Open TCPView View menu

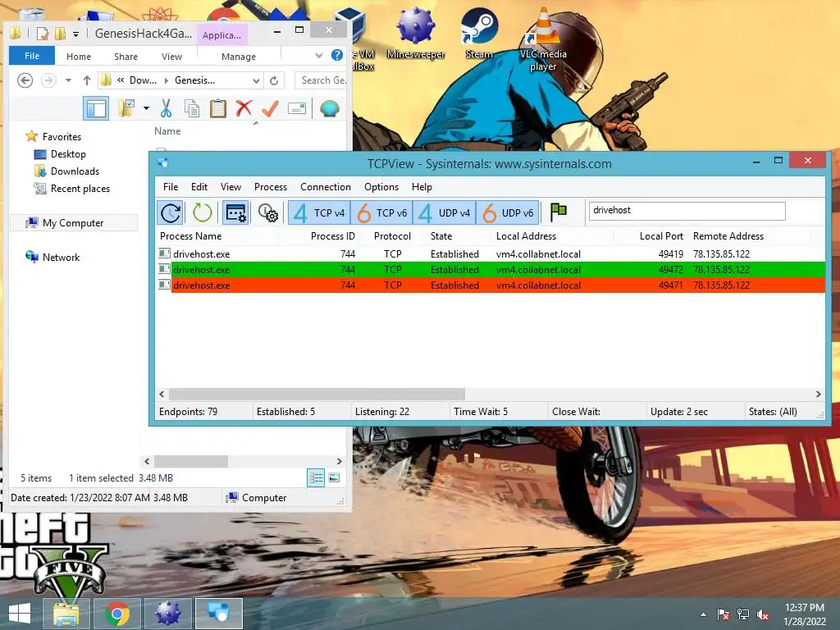tap(231, 187)
